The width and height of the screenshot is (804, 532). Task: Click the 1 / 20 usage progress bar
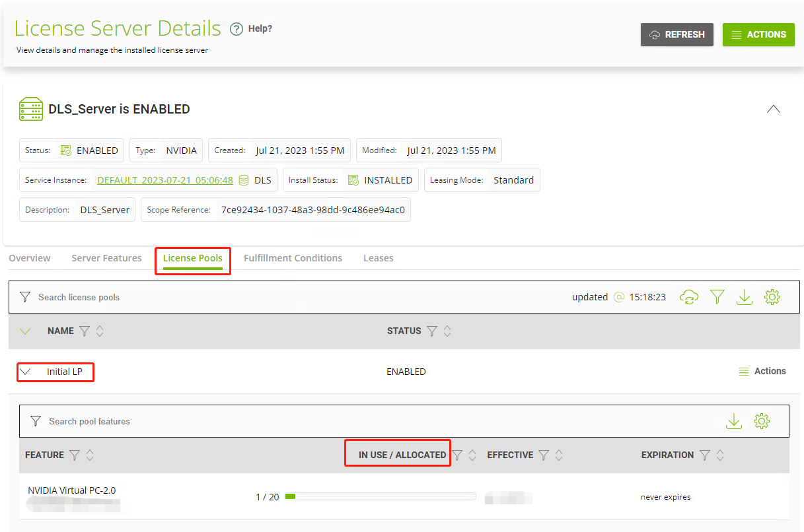380,496
